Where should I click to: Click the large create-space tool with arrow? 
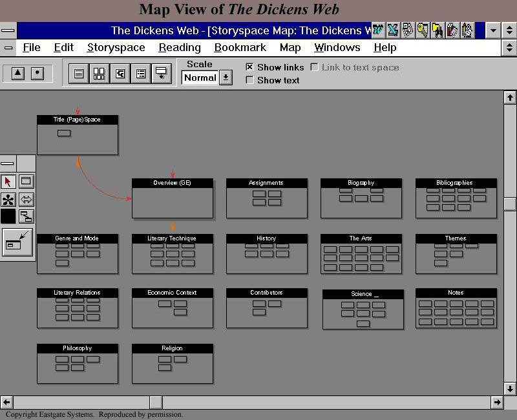point(17,242)
